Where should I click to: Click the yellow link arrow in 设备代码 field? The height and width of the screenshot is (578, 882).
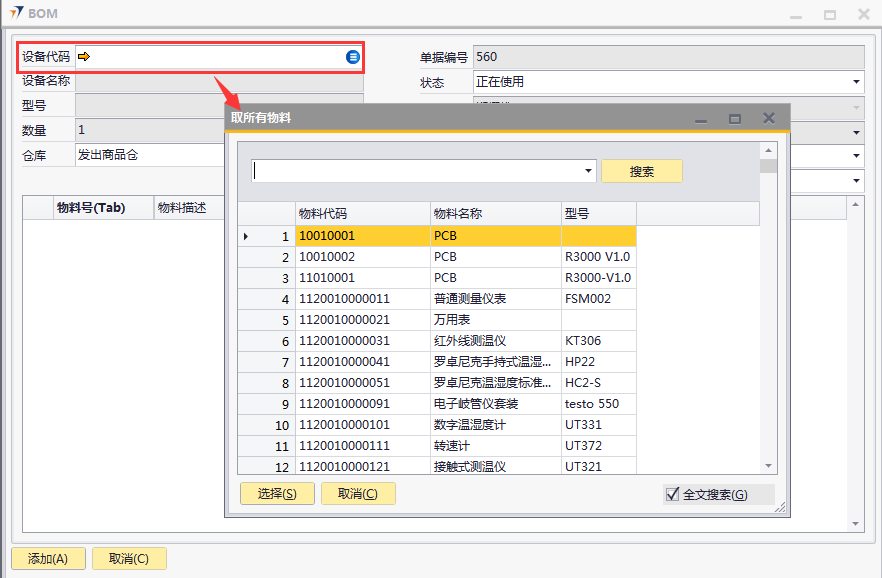[84, 57]
